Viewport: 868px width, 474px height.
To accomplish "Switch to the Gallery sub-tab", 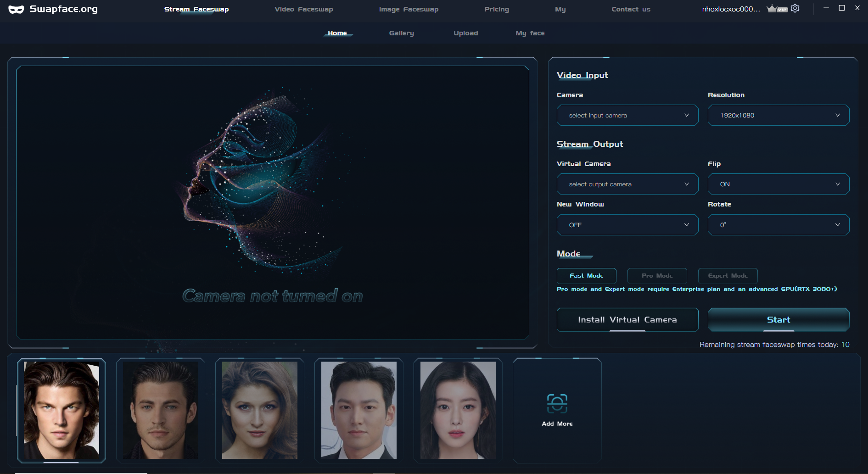I will [x=401, y=33].
